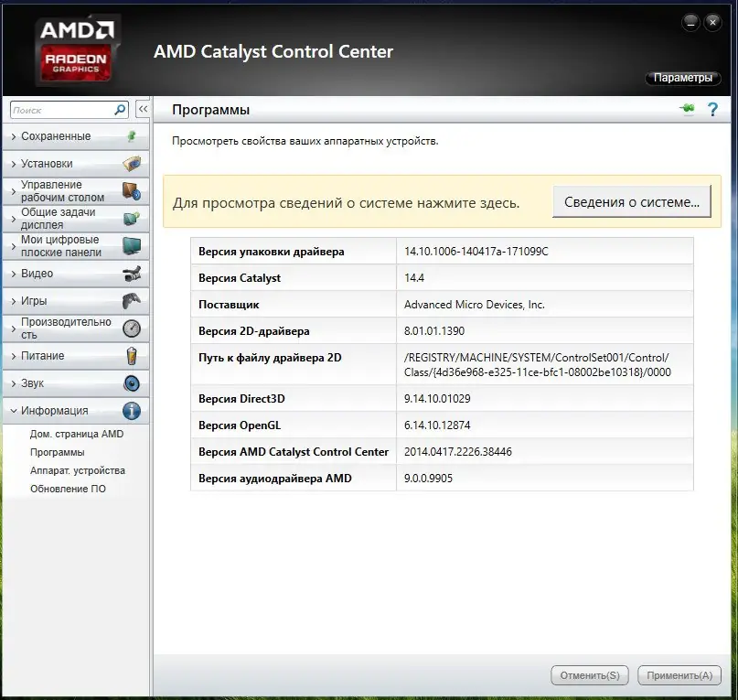The height and width of the screenshot is (700, 738).
Task: Collapse sidebar with double-arrow button
Action: click(143, 109)
